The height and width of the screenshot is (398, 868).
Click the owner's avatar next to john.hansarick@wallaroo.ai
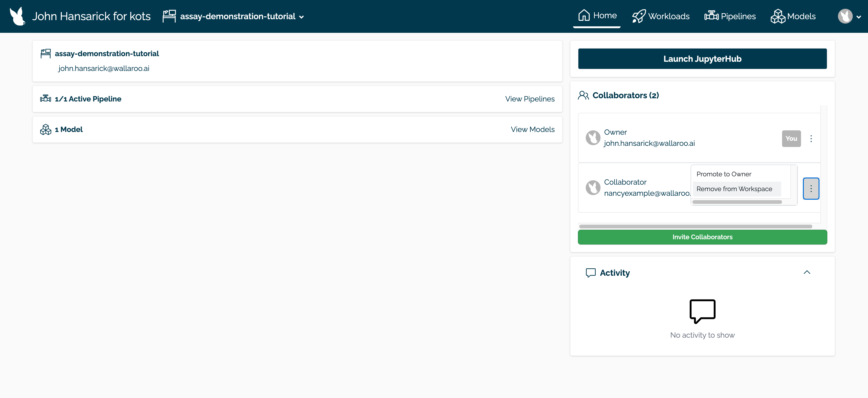click(593, 138)
